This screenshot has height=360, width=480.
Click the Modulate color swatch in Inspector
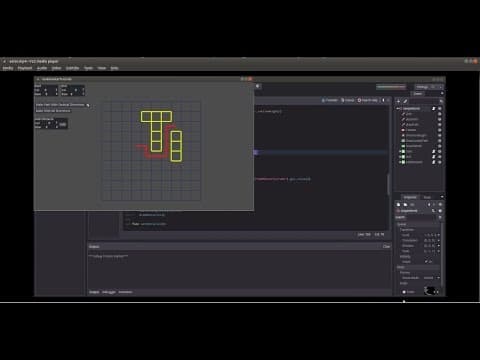click(431, 291)
